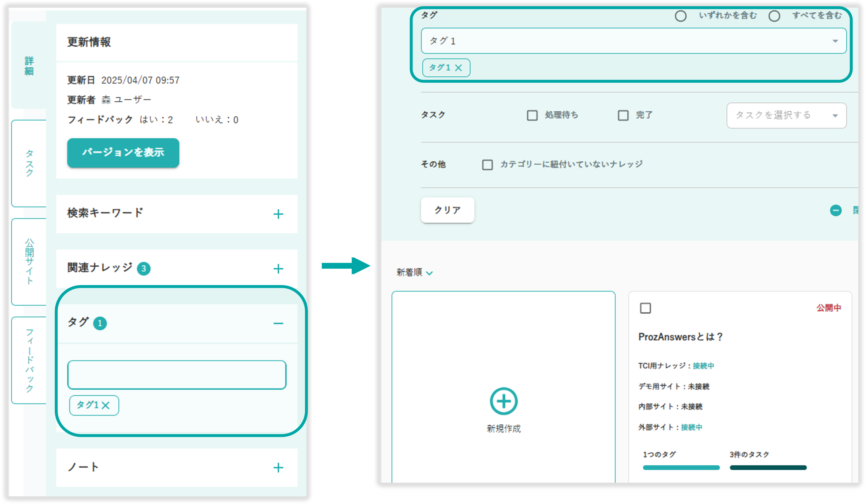The height and width of the screenshot is (504, 866).
Task: Check the 処理待ち task checkbox
Action: click(532, 115)
